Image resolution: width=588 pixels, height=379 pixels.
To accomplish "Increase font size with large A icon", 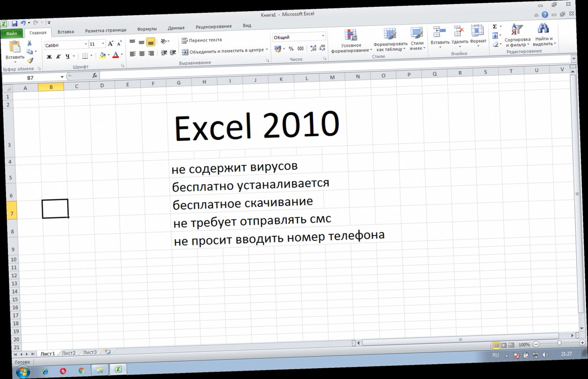I will click(111, 44).
